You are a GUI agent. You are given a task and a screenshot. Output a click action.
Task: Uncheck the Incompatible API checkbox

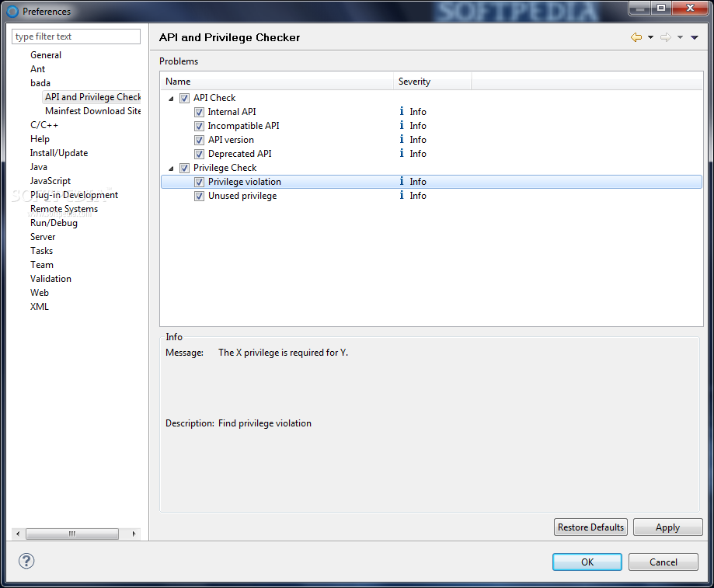tap(199, 126)
